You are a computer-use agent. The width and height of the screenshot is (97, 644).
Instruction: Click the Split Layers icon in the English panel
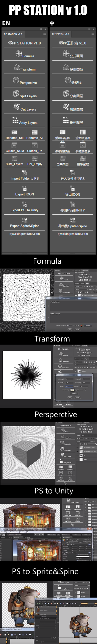(x=16, y=94)
